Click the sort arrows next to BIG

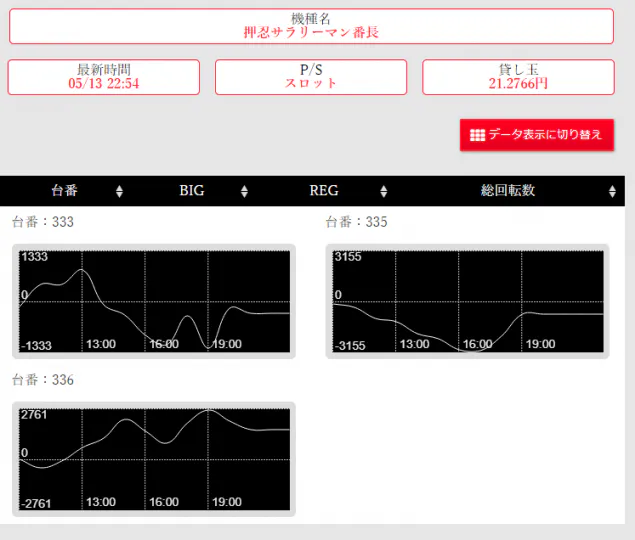click(x=244, y=191)
